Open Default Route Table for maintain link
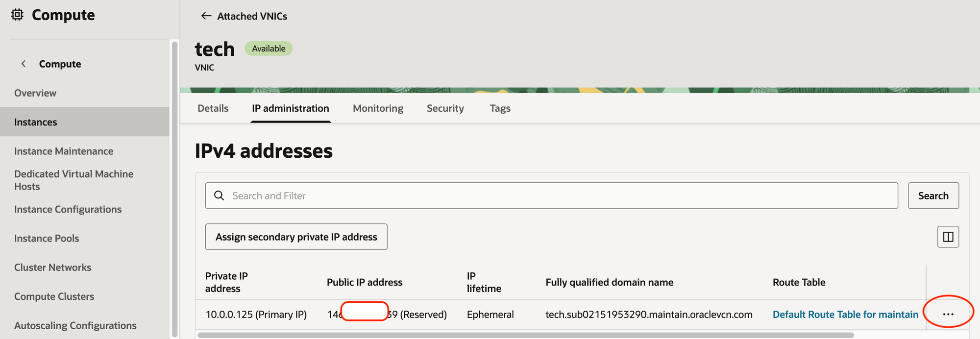The width and height of the screenshot is (980, 339). pos(845,315)
